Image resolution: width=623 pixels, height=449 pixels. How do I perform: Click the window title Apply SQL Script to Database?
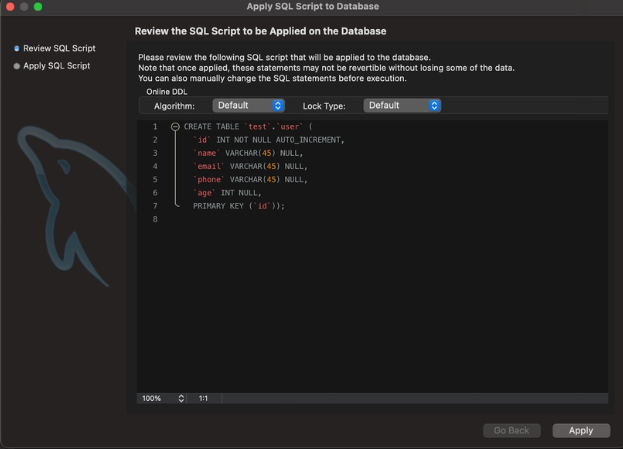pyautogui.click(x=312, y=7)
